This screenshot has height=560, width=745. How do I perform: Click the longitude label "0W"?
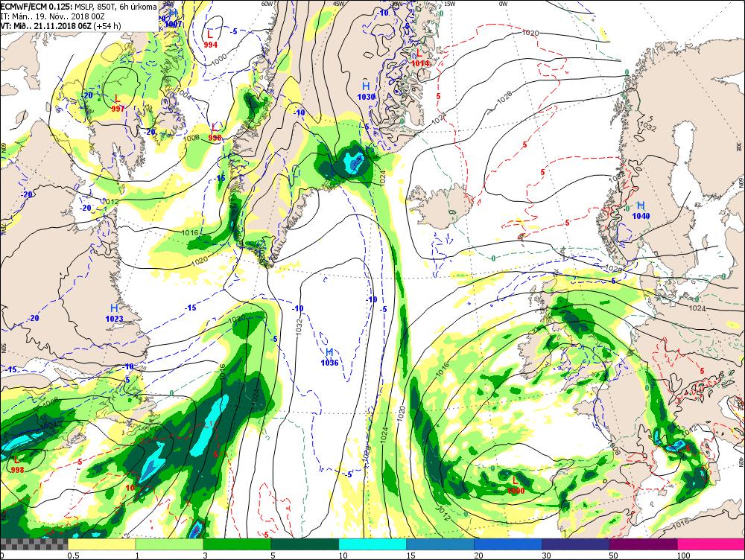click(503, 3)
